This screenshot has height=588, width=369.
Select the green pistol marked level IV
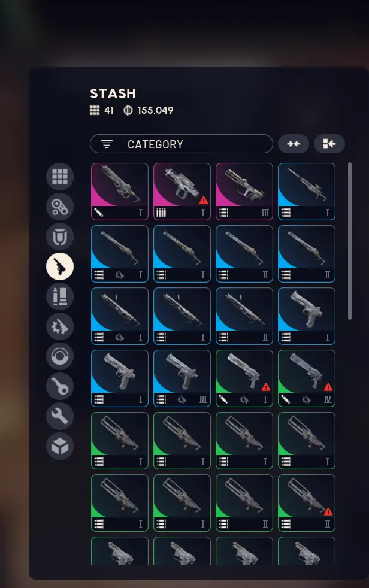click(x=306, y=378)
